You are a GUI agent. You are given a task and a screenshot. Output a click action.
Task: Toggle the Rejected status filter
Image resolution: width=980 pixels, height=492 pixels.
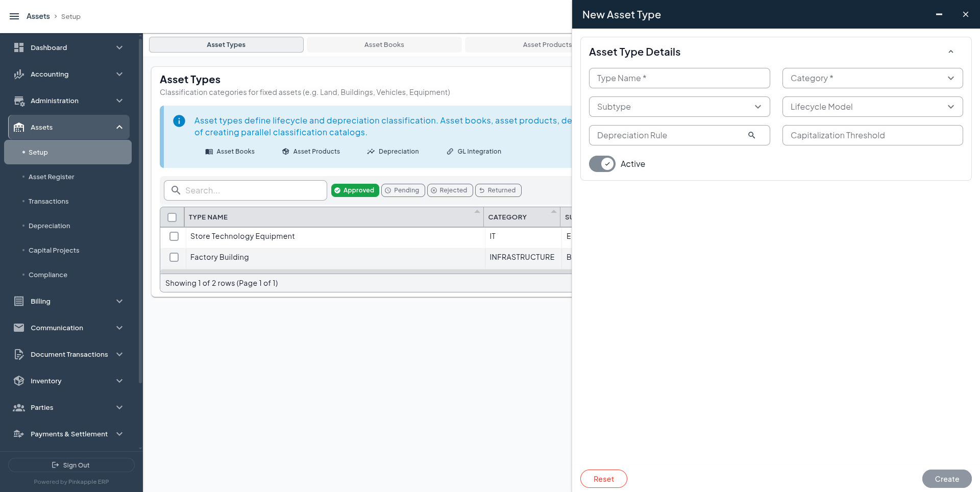(450, 190)
